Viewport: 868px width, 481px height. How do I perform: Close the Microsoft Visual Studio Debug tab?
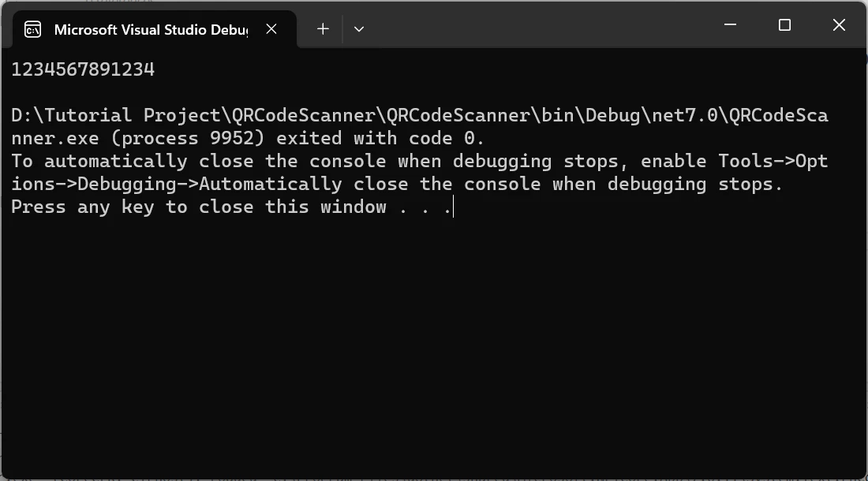tap(271, 29)
